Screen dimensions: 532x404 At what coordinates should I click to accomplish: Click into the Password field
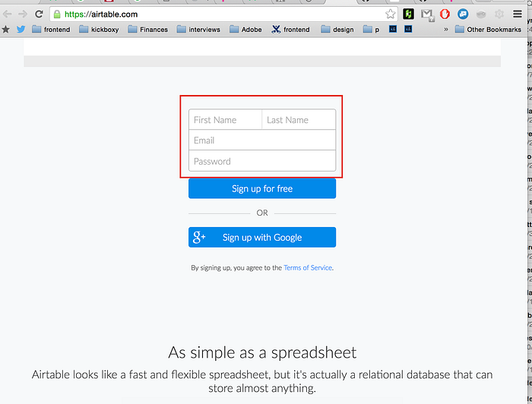point(262,161)
